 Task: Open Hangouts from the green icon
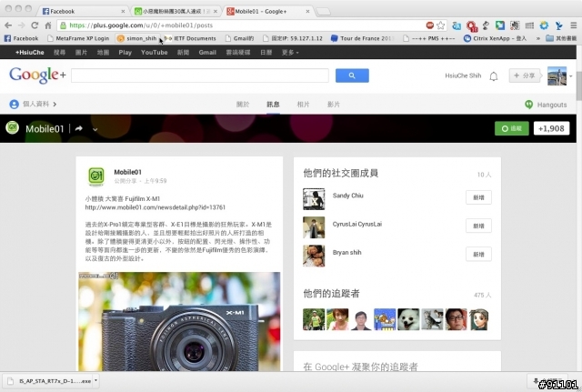click(529, 105)
